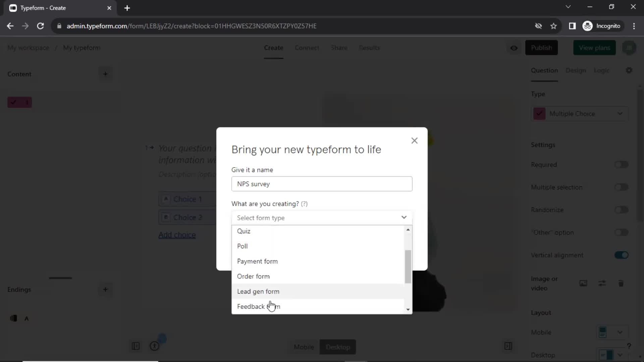Select 'Lead gen form' option
The image size is (644, 362).
pos(318,291)
